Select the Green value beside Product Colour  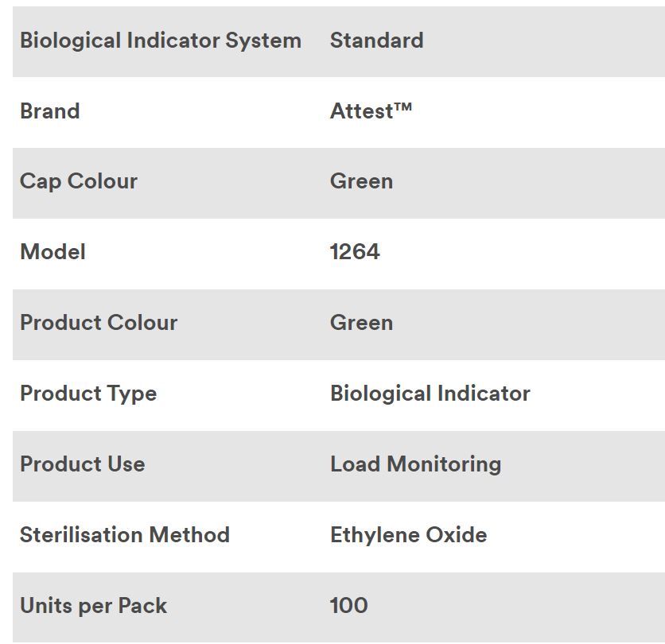point(361,323)
